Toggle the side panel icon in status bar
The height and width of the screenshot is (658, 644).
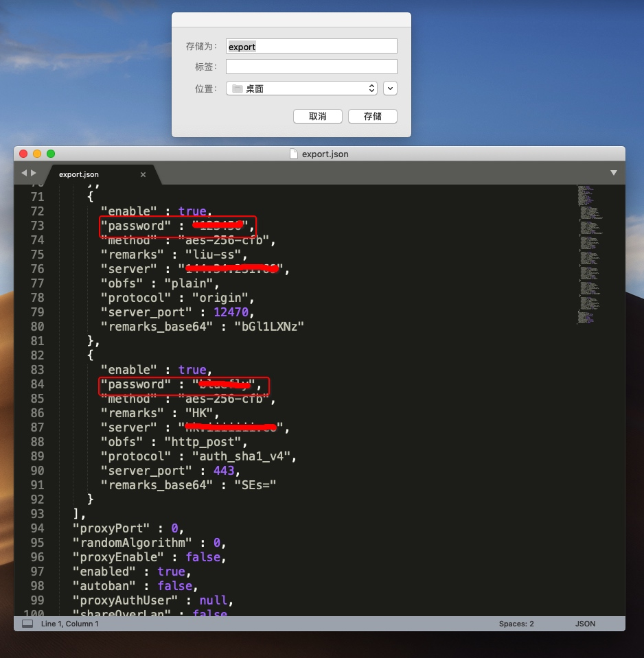(x=27, y=624)
